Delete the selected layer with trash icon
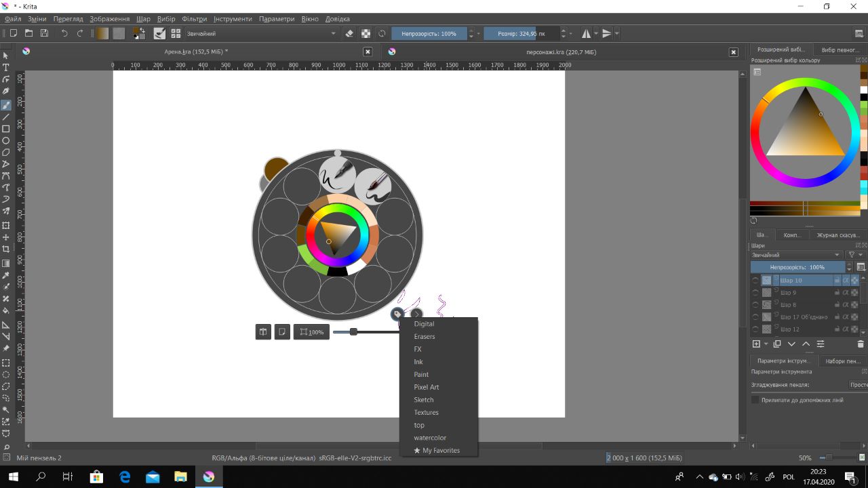 [861, 344]
